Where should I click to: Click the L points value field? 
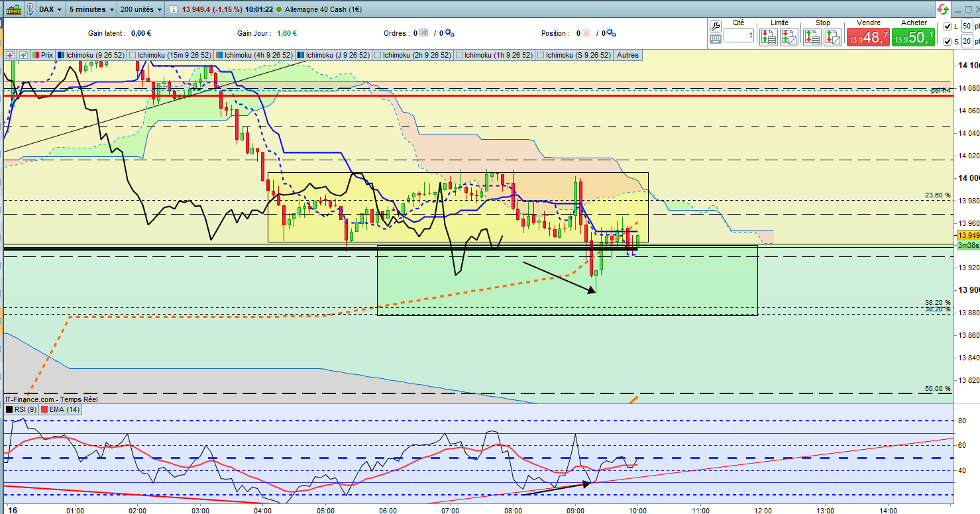click(x=967, y=26)
